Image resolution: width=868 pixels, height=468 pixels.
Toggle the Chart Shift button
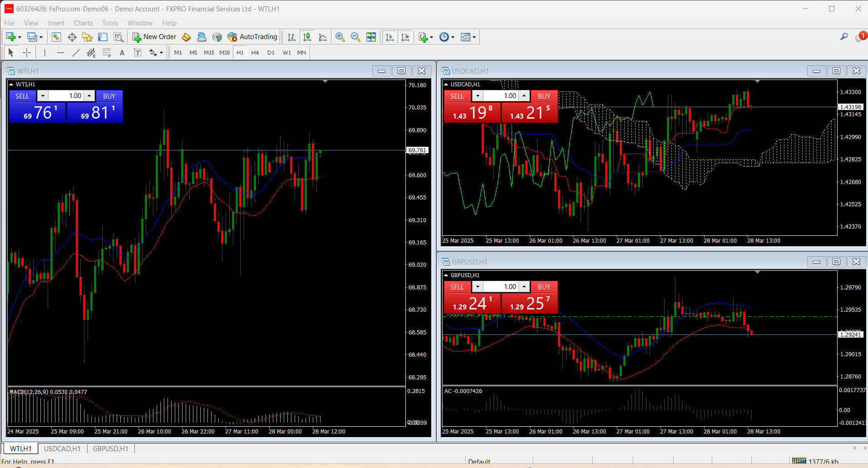[405, 37]
